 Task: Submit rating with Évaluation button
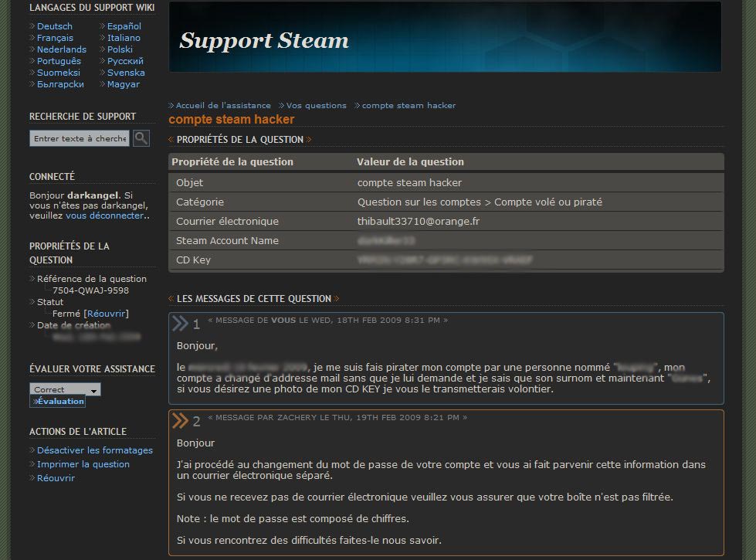pos(58,402)
